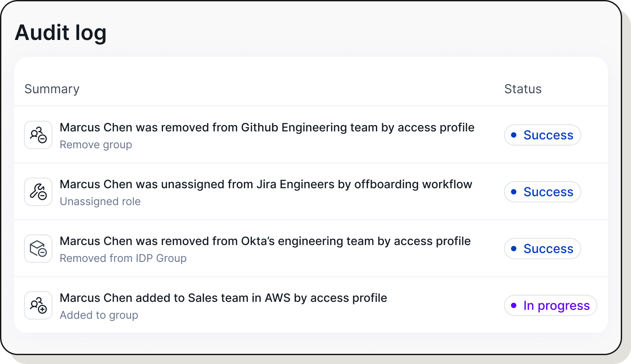Click the Status column header

523,89
